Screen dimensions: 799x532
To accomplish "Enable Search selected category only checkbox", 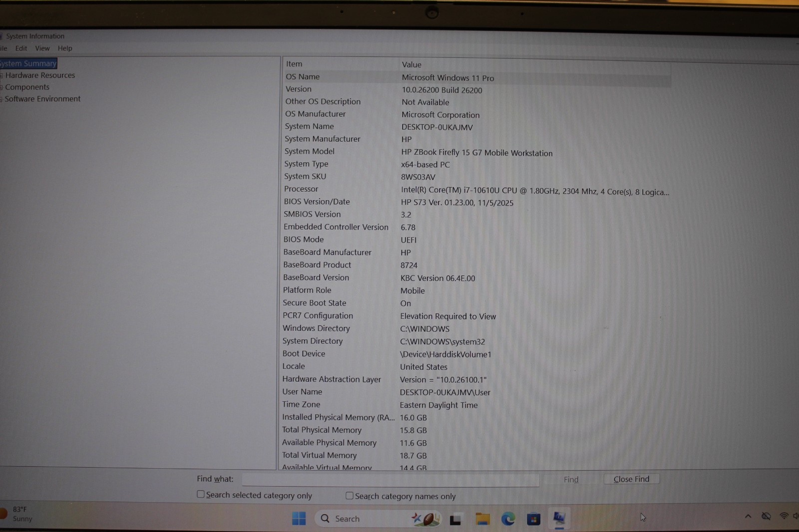I will click(x=201, y=494).
